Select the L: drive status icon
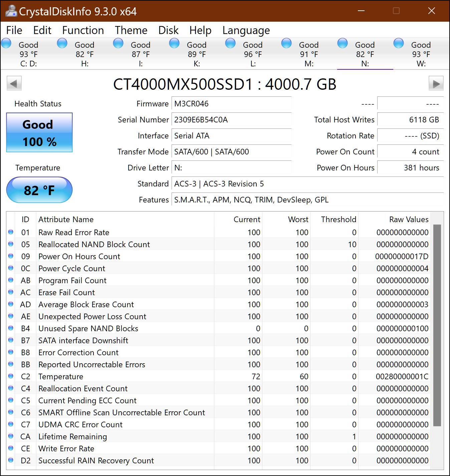The width and height of the screenshot is (450, 476). coord(230,43)
